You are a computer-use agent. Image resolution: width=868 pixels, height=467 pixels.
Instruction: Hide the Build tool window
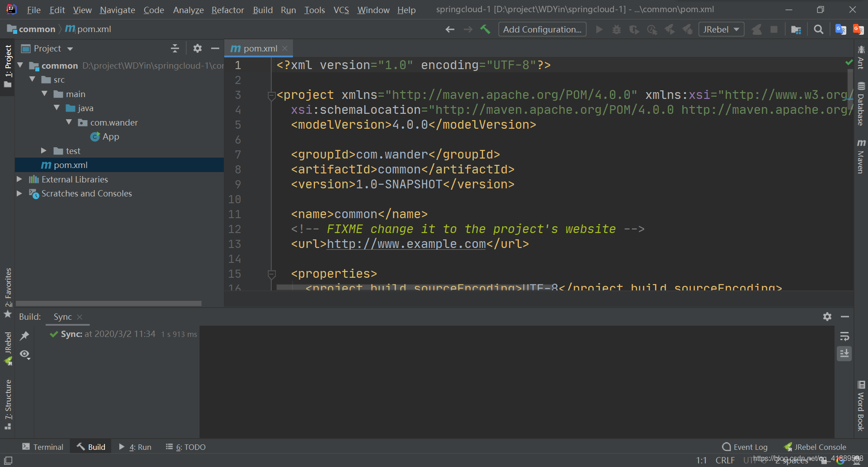click(x=845, y=317)
